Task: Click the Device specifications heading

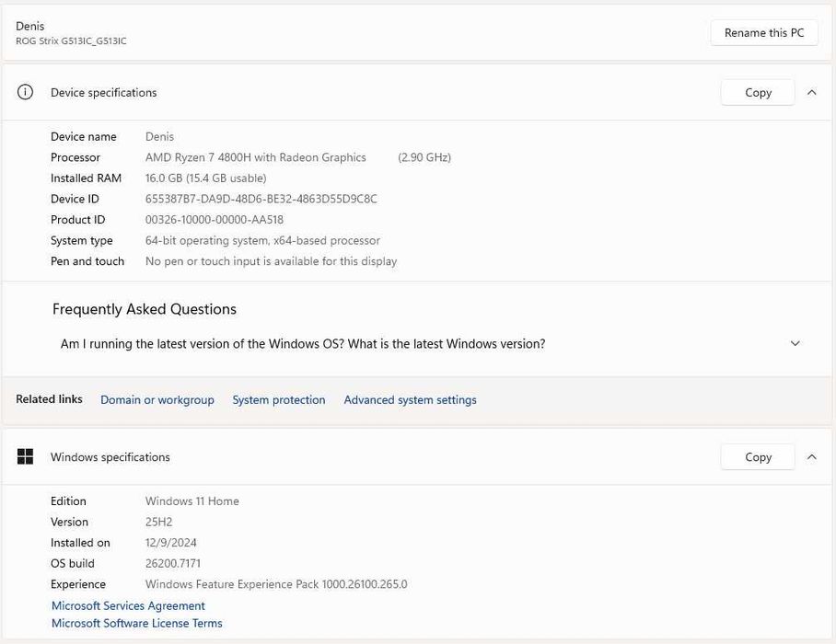Action: click(104, 93)
